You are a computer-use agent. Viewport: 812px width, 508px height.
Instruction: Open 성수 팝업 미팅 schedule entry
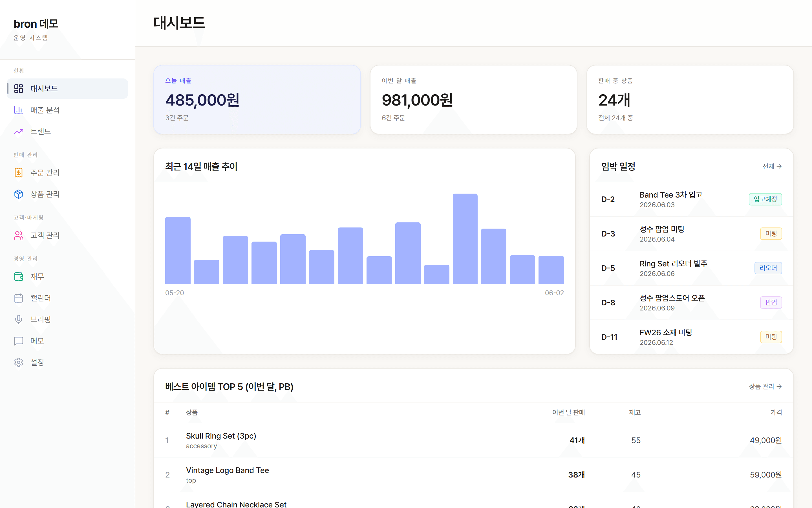pos(692,234)
